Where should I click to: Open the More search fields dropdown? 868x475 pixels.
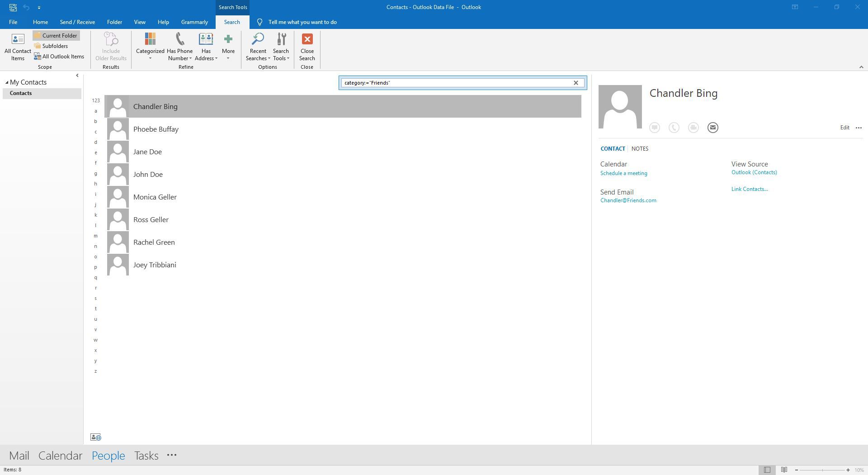coord(228,47)
